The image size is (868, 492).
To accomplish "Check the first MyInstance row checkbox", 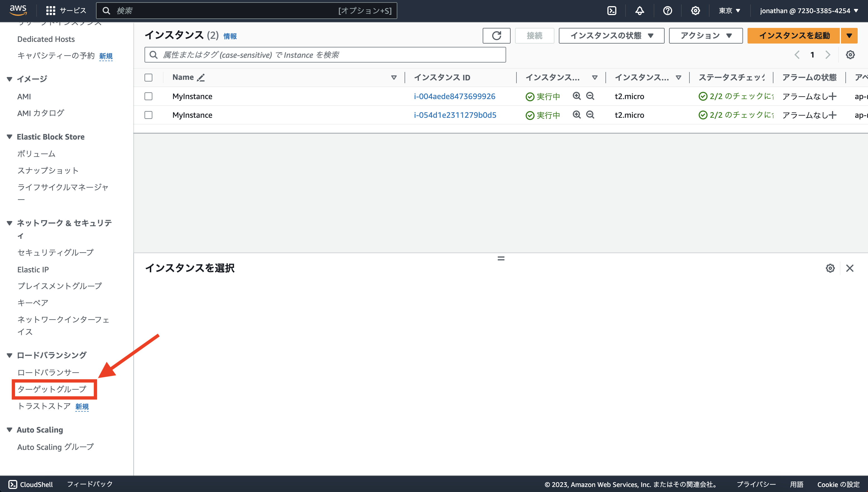I will (148, 96).
